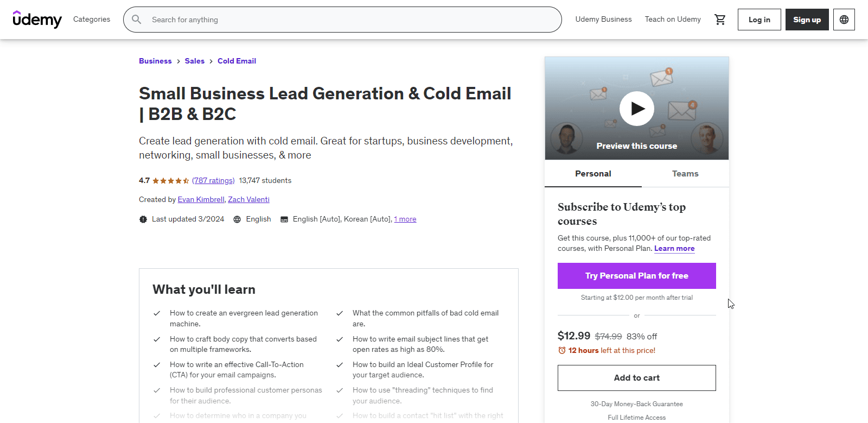Click the alarm clock icon beside 12 hours

click(x=561, y=350)
